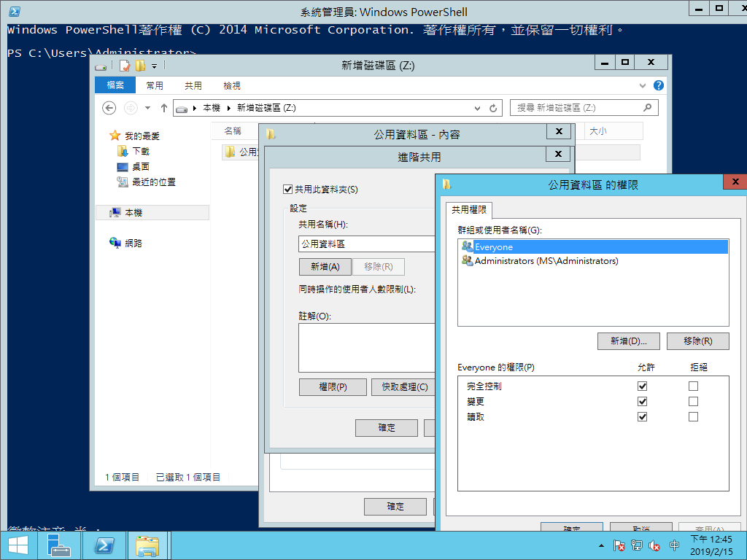This screenshot has height=560, width=747.
Task: Click the 快取處理(C) button
Action: pyautogui.click(x=404, y=387)
